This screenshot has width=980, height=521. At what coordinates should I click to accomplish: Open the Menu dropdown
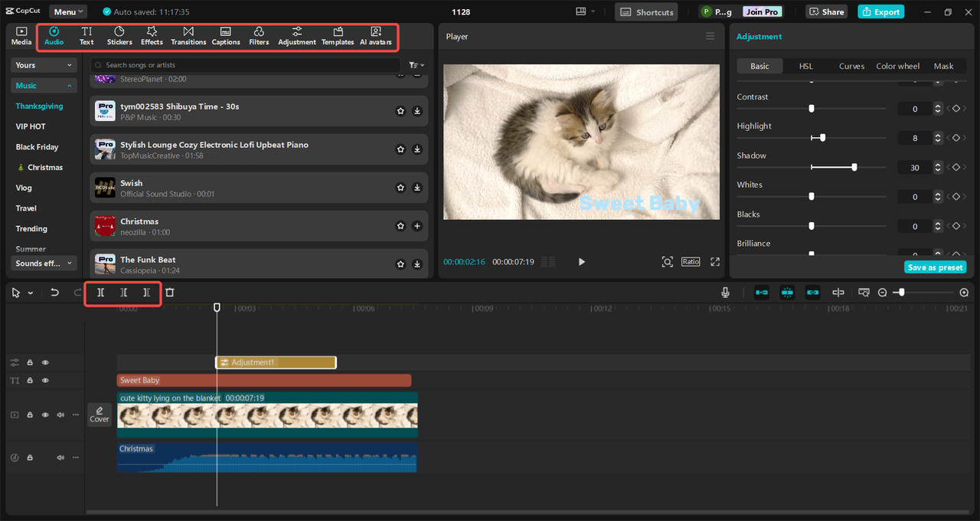click(68, 11)
